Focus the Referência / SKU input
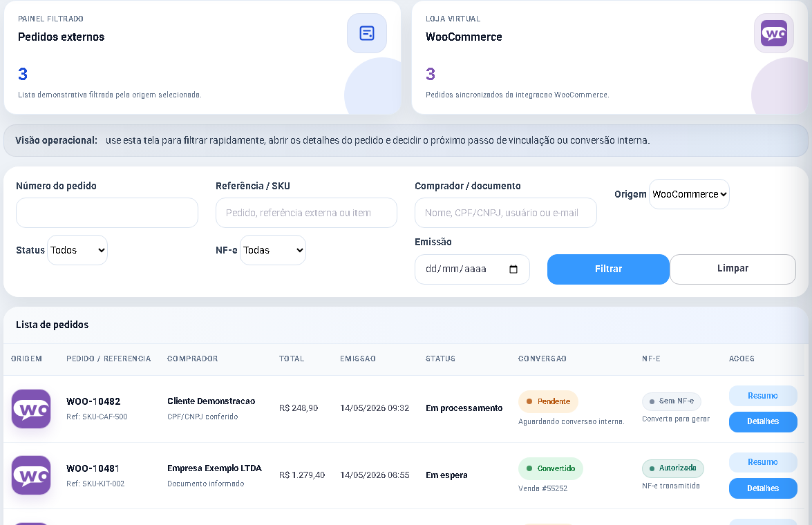 [307, 213]
